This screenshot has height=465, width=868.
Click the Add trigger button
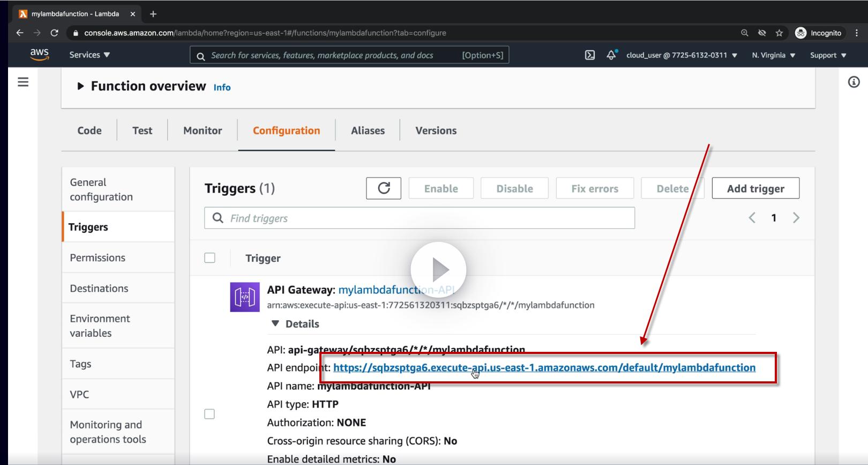point(755,188)
